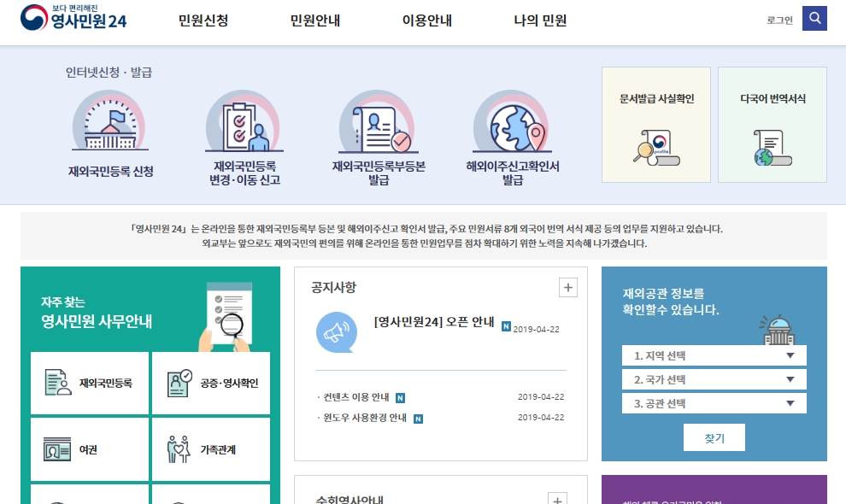
Task: Click the 재외국민등록부등본 발급 label
Action: 379,173
